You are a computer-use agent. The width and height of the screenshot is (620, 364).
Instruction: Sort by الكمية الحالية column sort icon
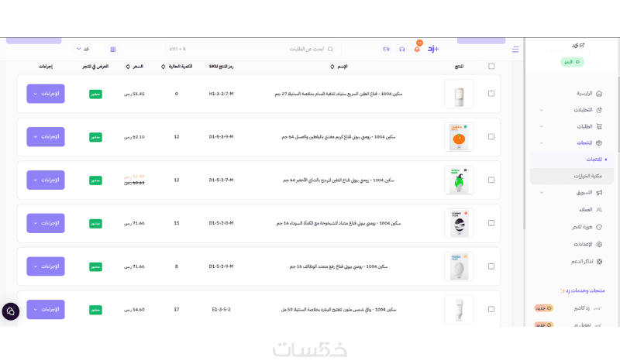pyautogui.click(x=163, y=67)
